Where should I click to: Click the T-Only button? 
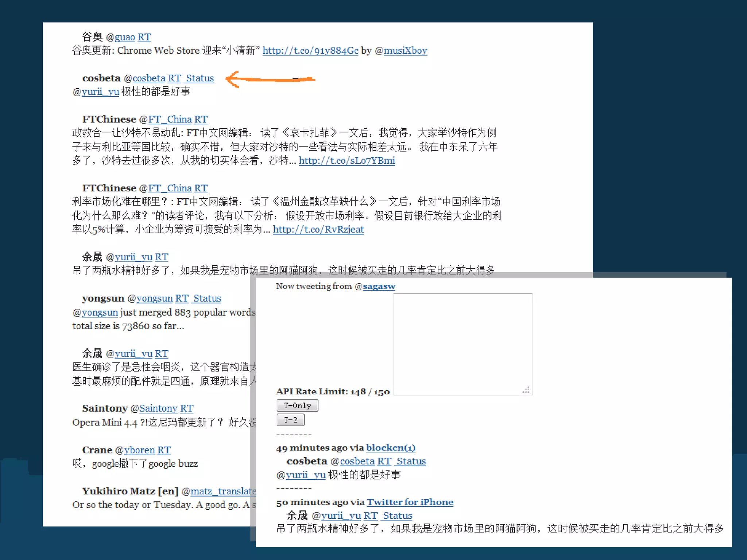(297, 405)
